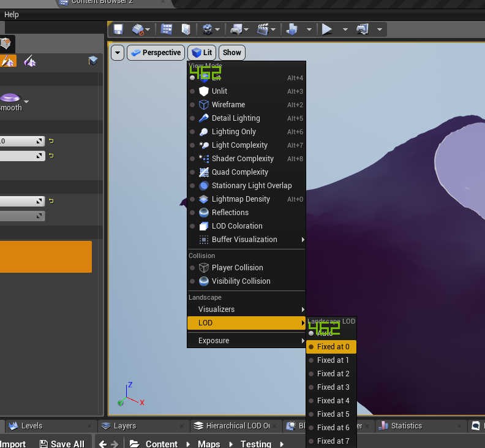Click the Shader Complexity icon
Image resolution: width=485 pixels, height=448 pixels.
203,159
